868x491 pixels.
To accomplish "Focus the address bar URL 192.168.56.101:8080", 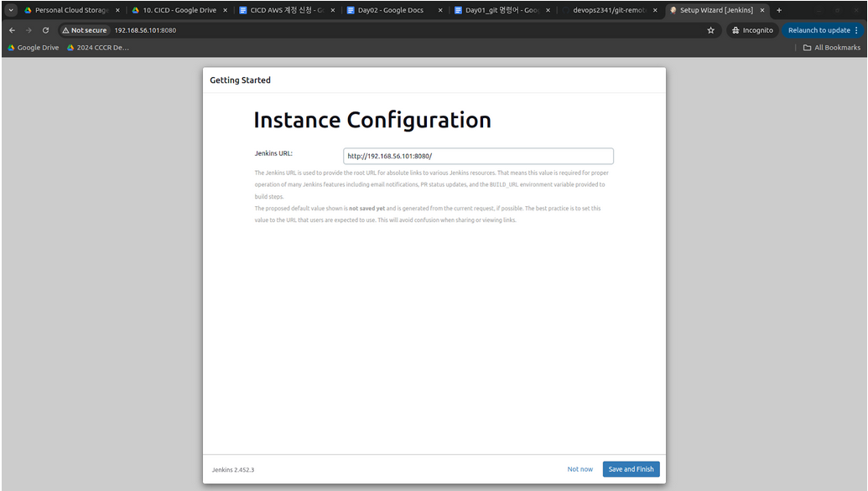I will click(145, 30).
